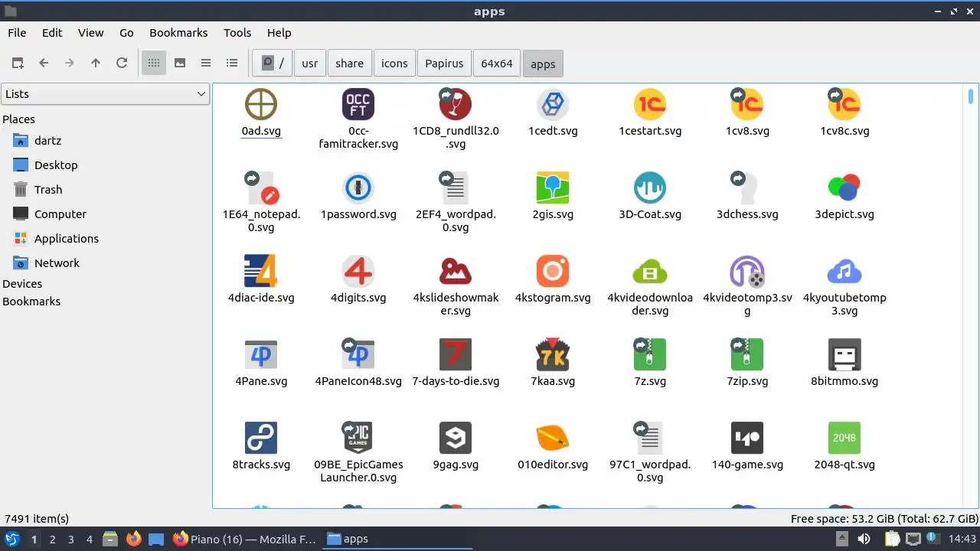Switch to thumbnail view mode

180,64
